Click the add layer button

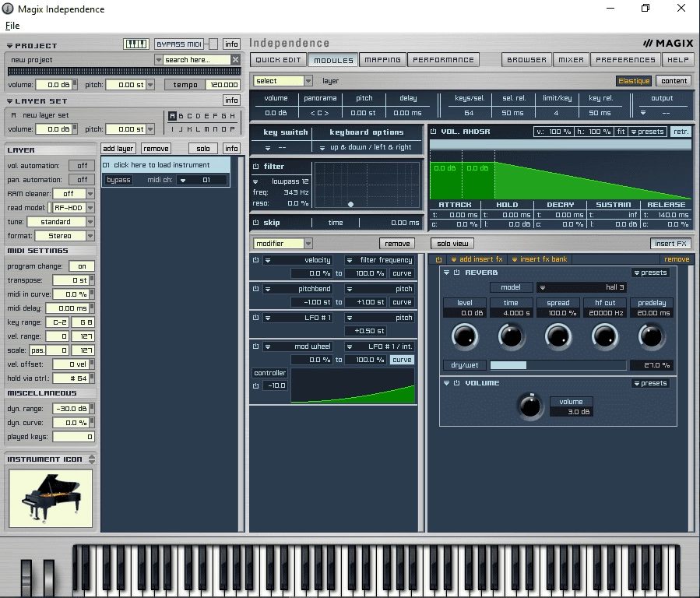coord(118,148)
